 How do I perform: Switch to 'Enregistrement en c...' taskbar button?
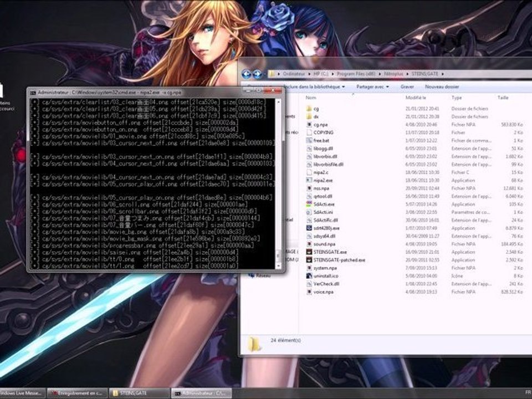pos(78,393)
